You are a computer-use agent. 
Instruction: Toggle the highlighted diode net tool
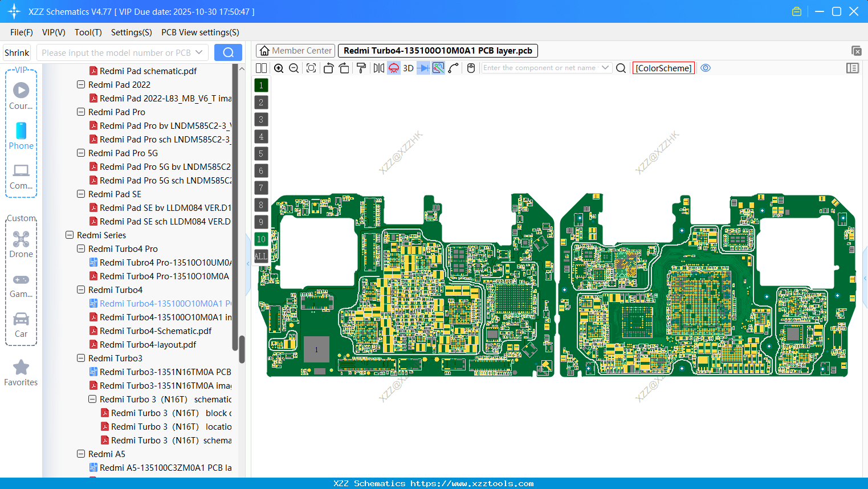(x=393, y=68)
